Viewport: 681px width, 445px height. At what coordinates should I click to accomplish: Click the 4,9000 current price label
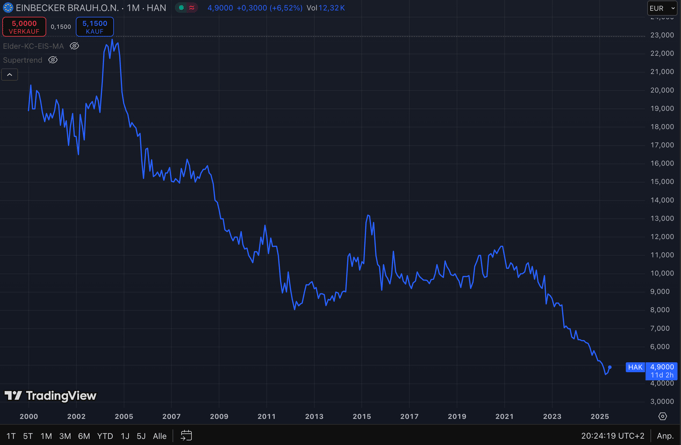coord(662,367)
